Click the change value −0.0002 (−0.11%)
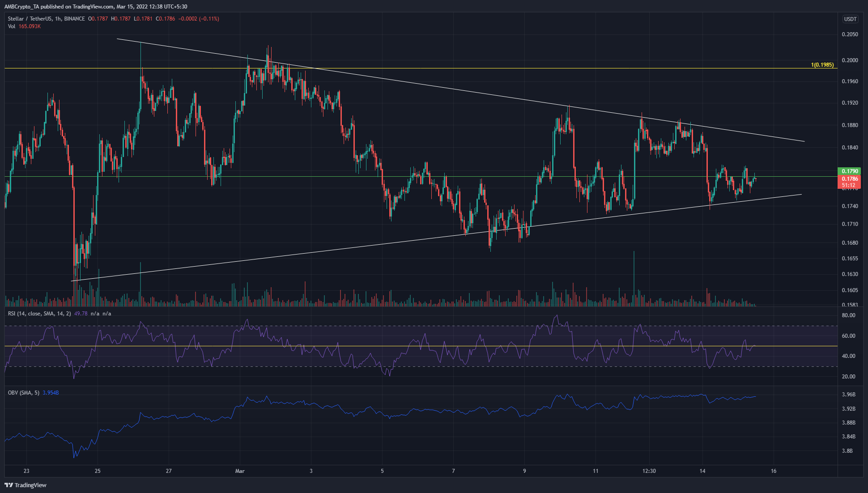868x493 pixels. pos(199,19)
